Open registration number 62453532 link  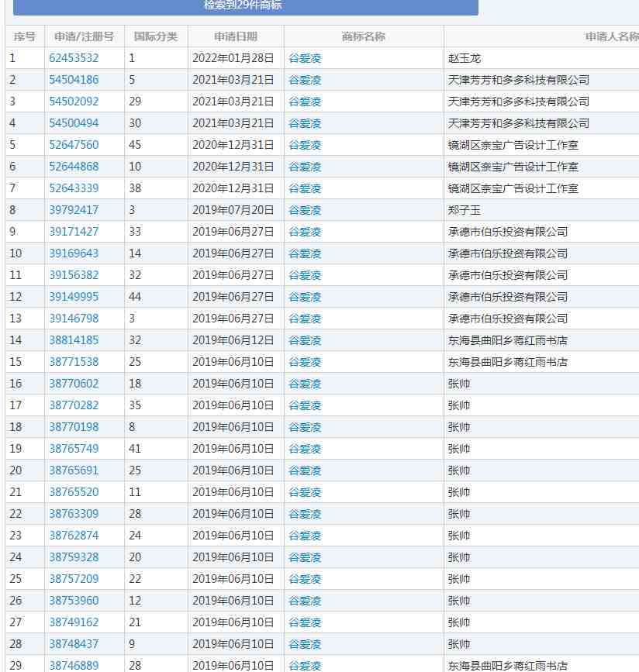point(74,58)
